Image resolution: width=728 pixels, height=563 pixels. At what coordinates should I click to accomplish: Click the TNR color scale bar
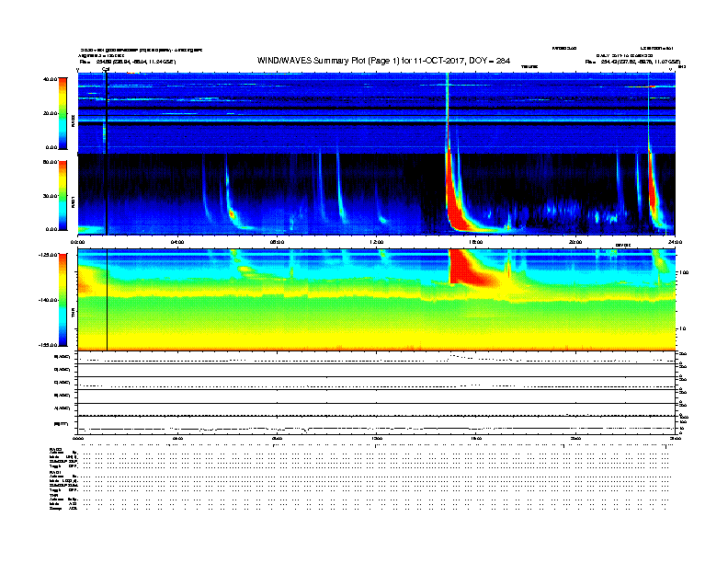63,300
